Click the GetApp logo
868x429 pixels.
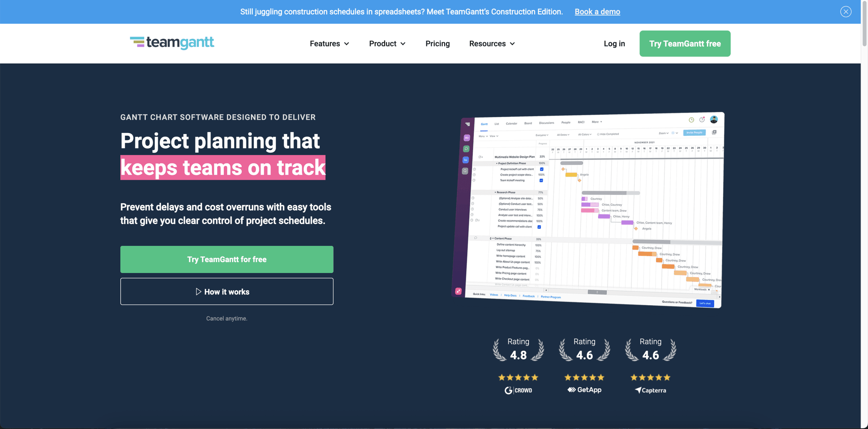[x=584, y=390]
